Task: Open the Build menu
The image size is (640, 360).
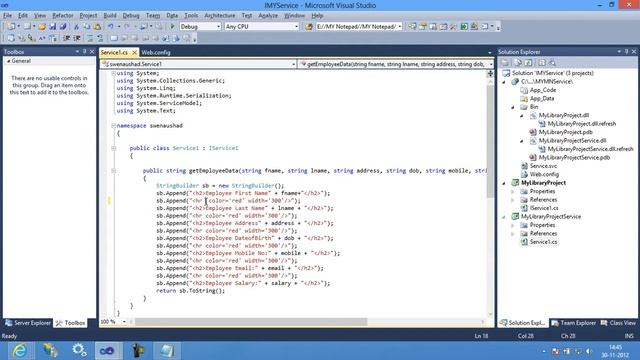Action: click(x=110, y=16)
